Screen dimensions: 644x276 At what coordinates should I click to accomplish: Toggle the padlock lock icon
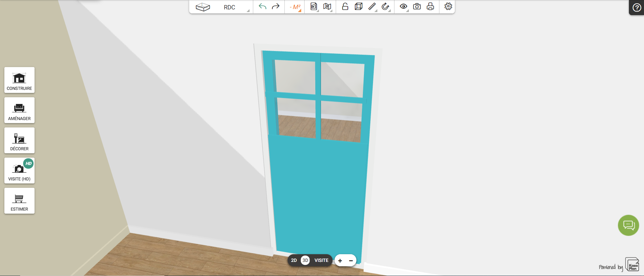[345, 7]
